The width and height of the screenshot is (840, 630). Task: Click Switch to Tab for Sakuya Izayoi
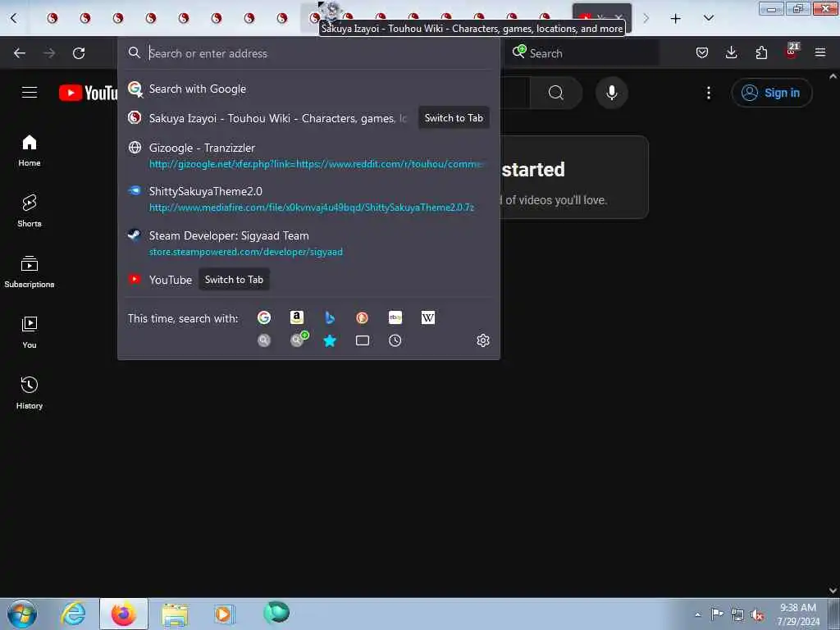click(x=454, y=118)
